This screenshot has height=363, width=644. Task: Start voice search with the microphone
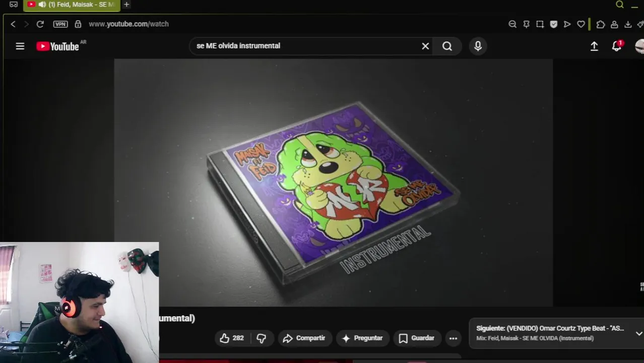click(x=478, y=46)
